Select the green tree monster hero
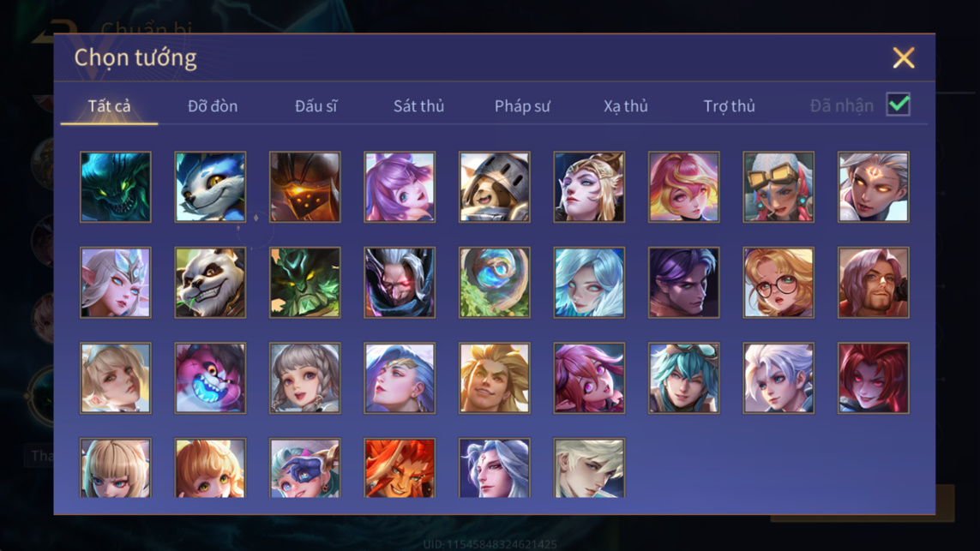Viewport: 980px width, 551px height. click(x=305, y=283)
